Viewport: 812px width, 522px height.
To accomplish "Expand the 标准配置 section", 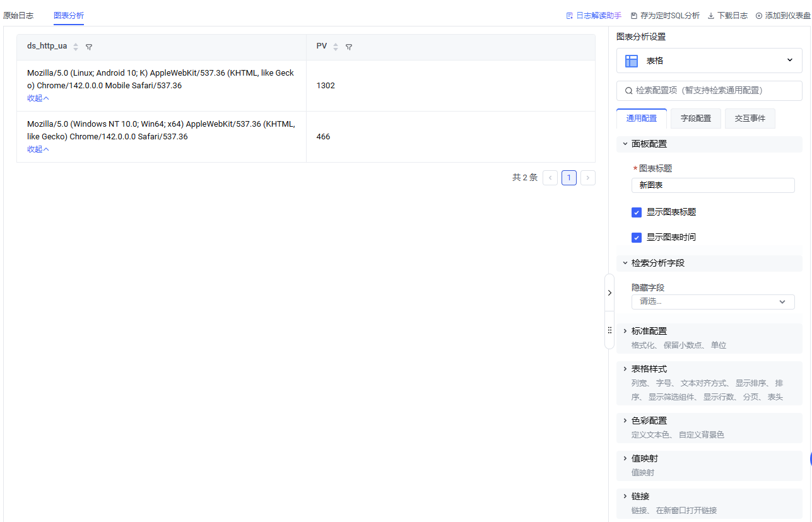I will point(649,331).
